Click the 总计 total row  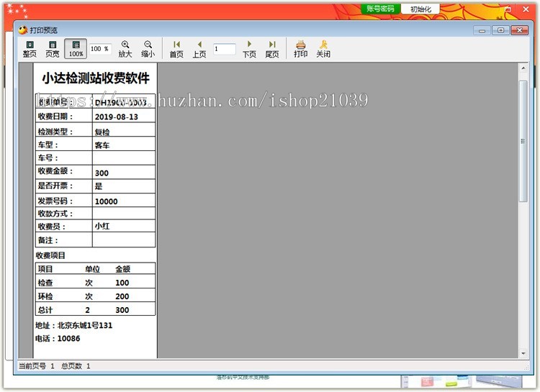click(x=95, y=310)
